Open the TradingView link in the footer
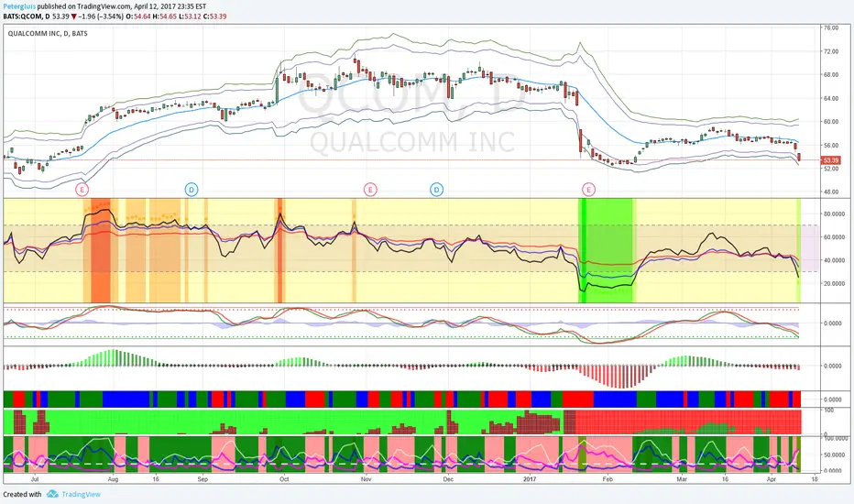This screenshot has width=854, height=504. (81, 494)
